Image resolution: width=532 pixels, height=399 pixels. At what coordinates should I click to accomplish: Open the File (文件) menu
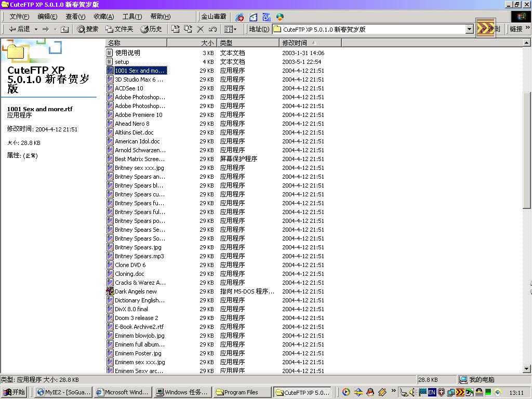(19, 16)
